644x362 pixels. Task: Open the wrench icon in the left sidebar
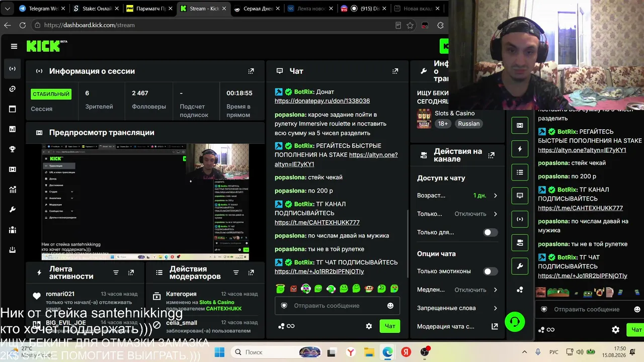tap(13, 210)
